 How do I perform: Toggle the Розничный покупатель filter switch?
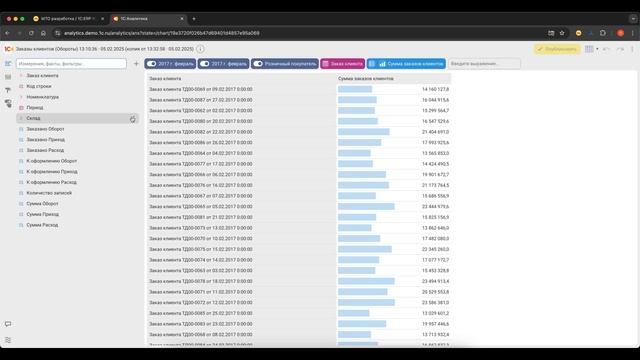point(258,64)
